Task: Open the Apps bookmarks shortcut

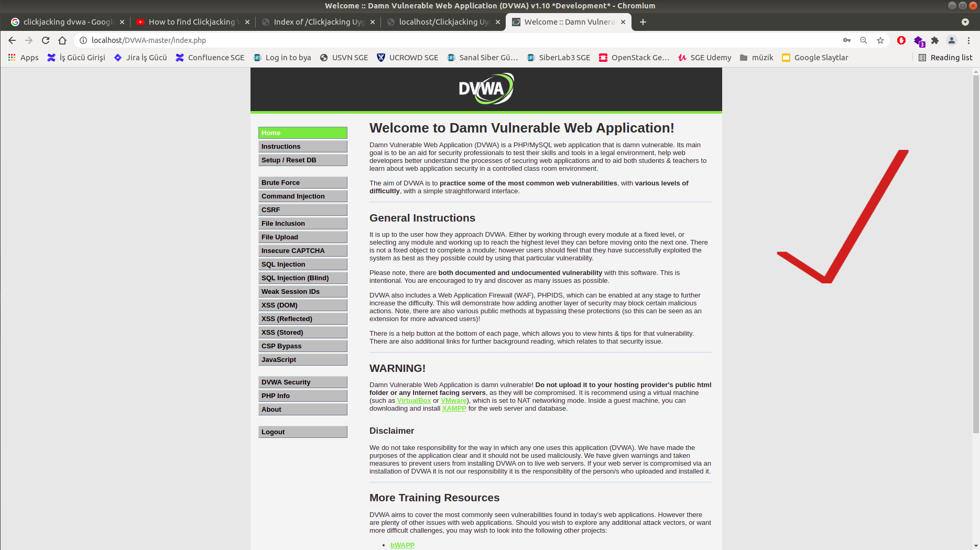Action: [24, 58]
